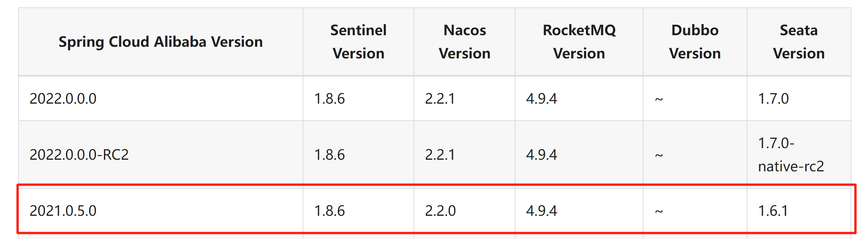
Task: Select the Seata Version column header
Action: click(x=798, y=42)
